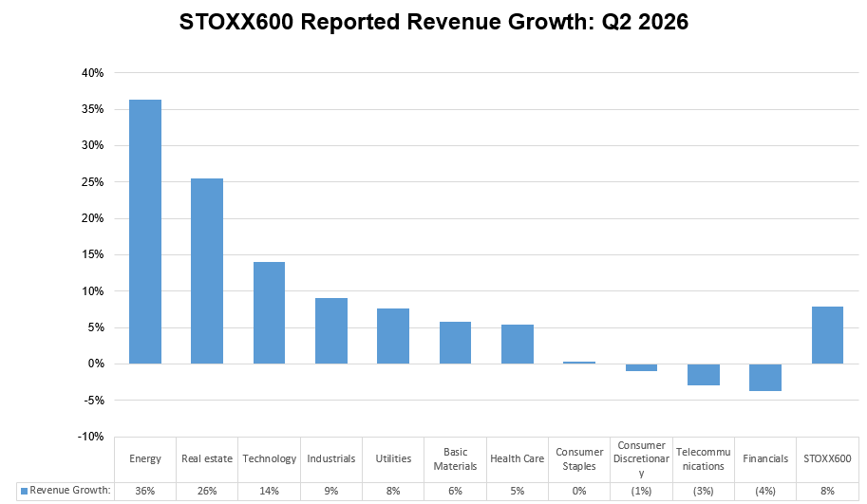Click the 36% data table value
Image resolution: width=867 pixels, height=504 pixels.
point(145,491)
